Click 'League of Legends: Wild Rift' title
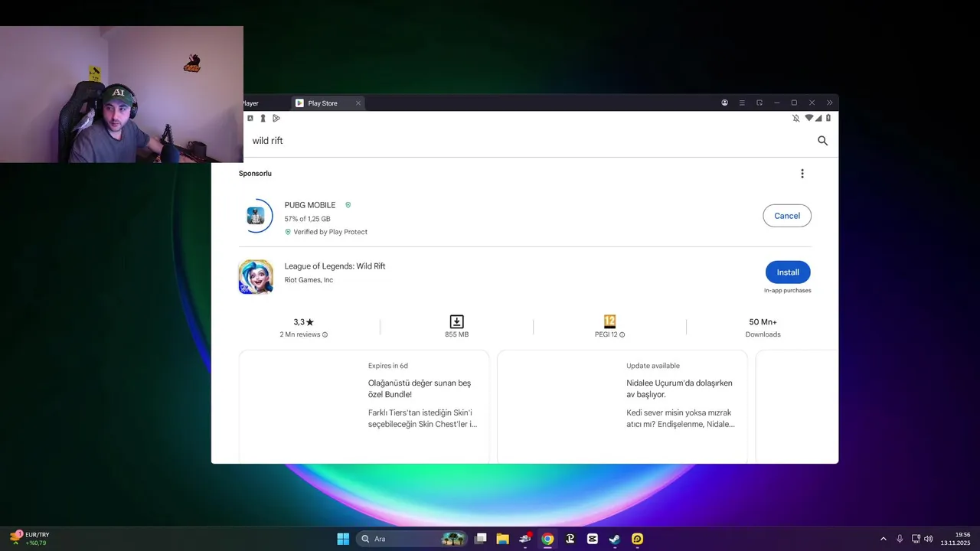 [335, 266]
